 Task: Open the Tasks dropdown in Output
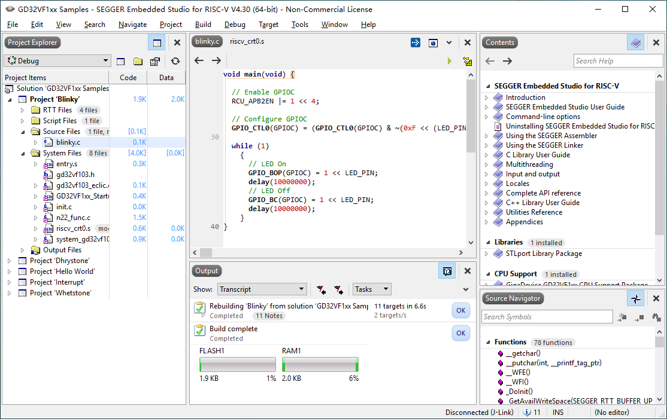386,289
